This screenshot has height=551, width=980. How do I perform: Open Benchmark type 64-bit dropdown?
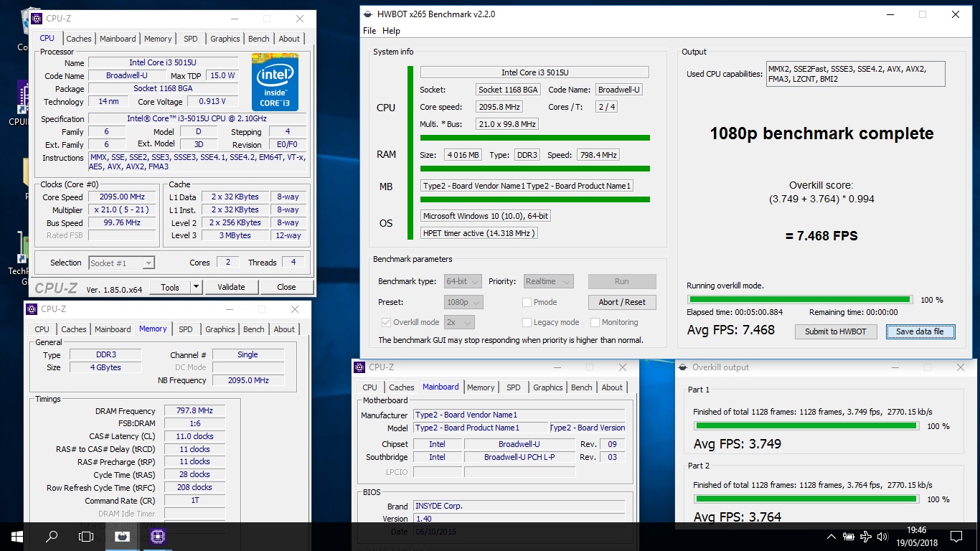pyautogui.click(x=463, y=281)
